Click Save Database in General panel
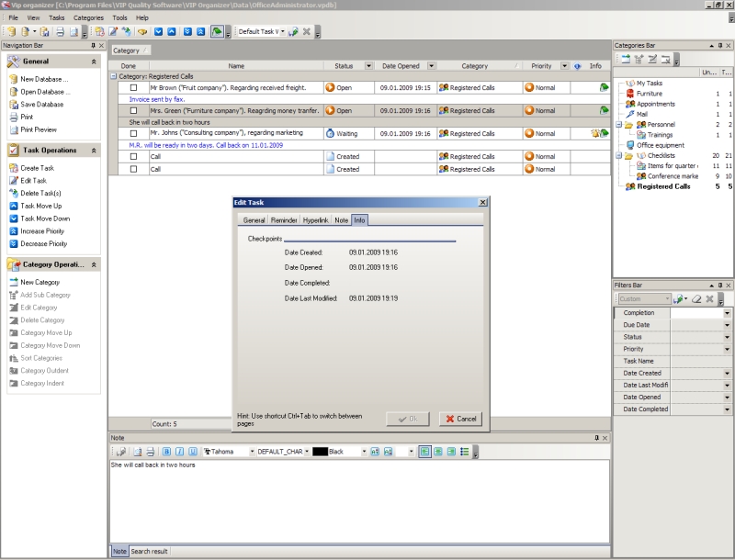The height and width of the screenshot is (560, 735). coord(42,105)
